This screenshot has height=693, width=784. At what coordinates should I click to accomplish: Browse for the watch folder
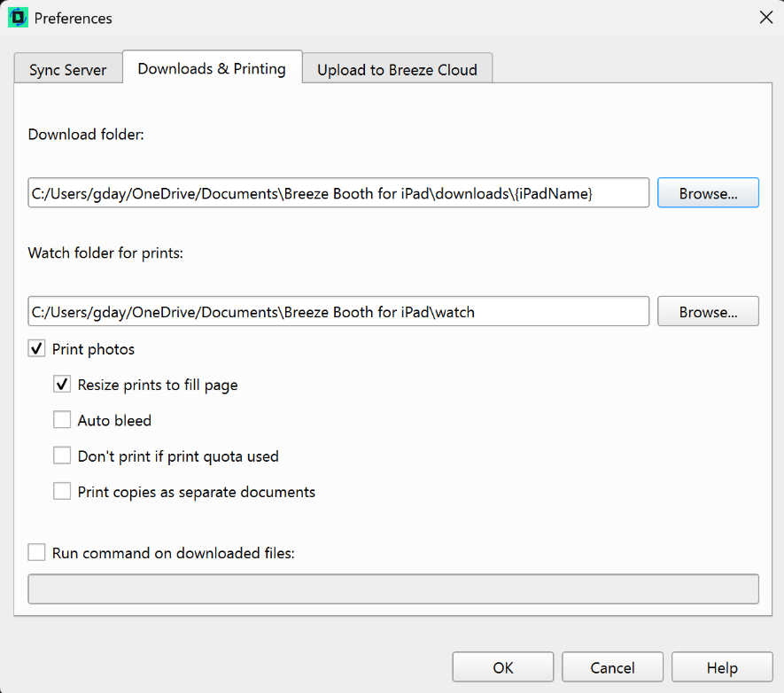pyautogui.click(x=708, y=312)
